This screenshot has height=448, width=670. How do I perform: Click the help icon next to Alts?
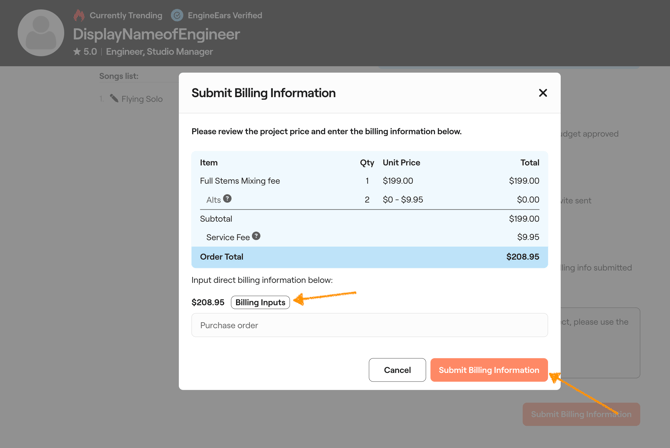tap(227, 199)
